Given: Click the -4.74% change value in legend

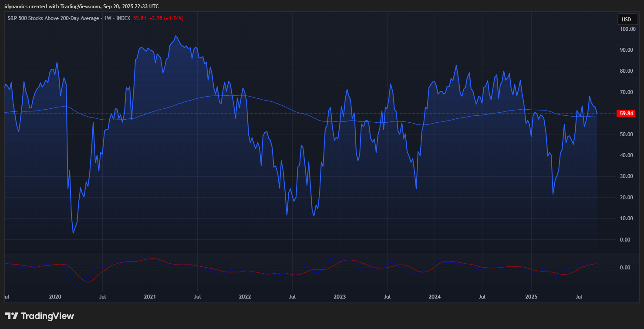Looking at the screenshot, I should coord(172,18).
